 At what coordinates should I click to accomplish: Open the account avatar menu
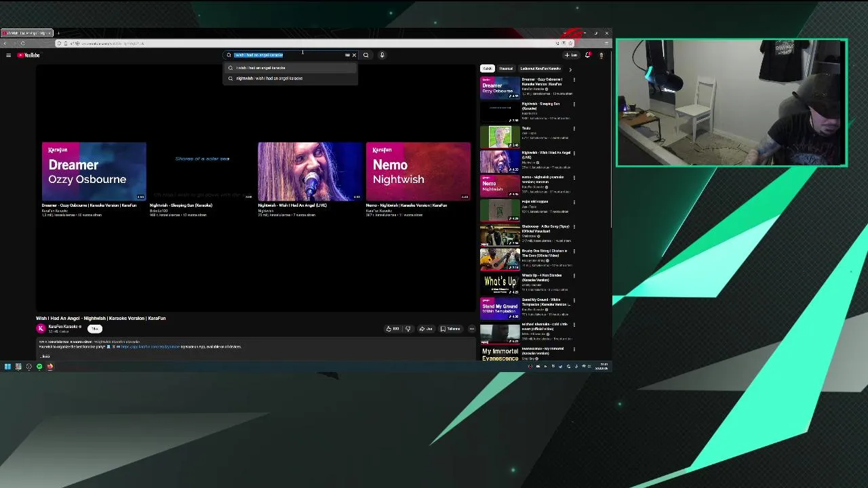(601, 55)
